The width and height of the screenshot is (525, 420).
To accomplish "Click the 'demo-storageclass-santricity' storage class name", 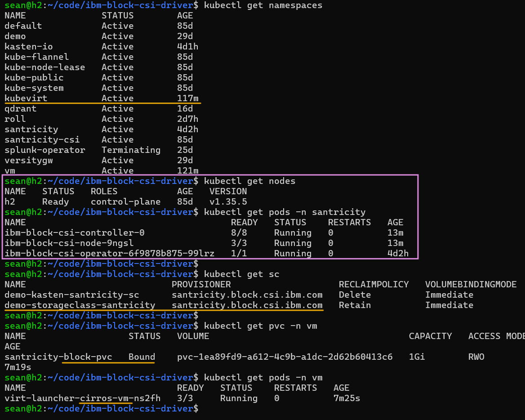I will pyautogui.click(x=80, y=305).
